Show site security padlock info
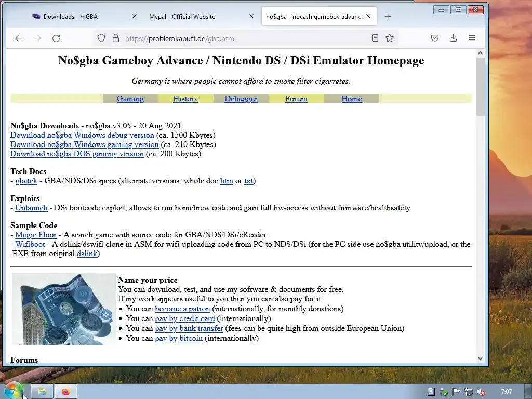The height and width of the screenshot is (399, 532). 116,38
